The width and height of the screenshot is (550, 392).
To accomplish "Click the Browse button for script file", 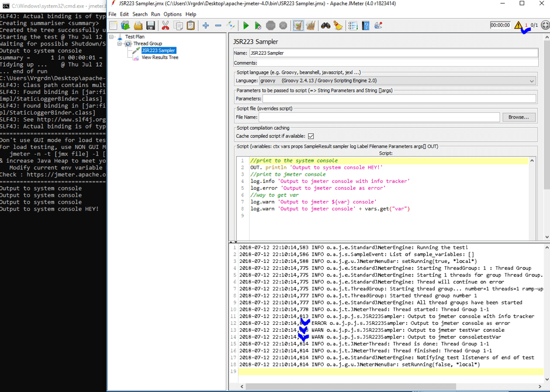I will pos(518,117).
